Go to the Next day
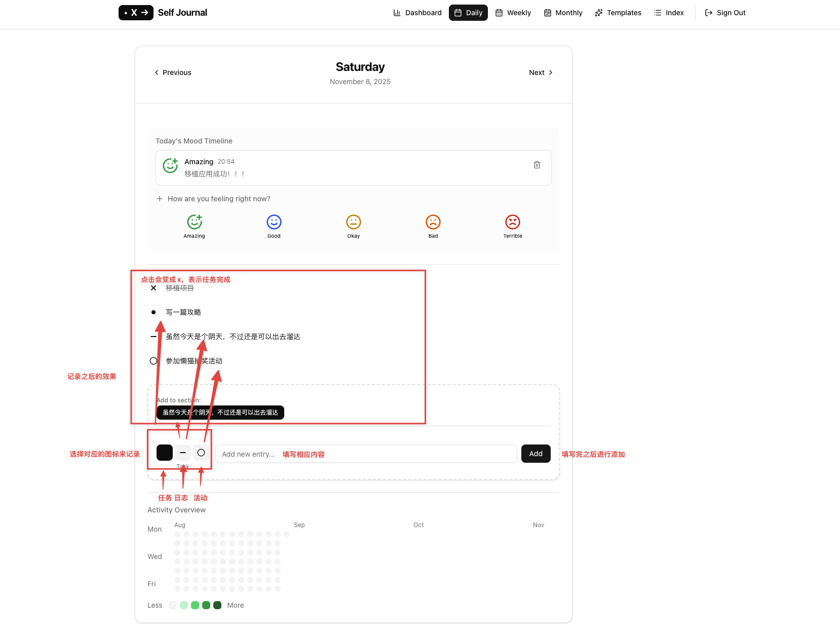The image size is (840, 630). pyautogui.click(x=541, y=72)
